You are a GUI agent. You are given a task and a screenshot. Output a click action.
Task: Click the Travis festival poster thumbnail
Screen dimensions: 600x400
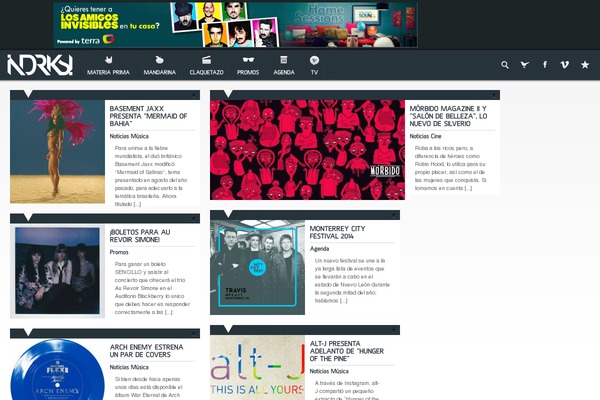coord(258,267)
